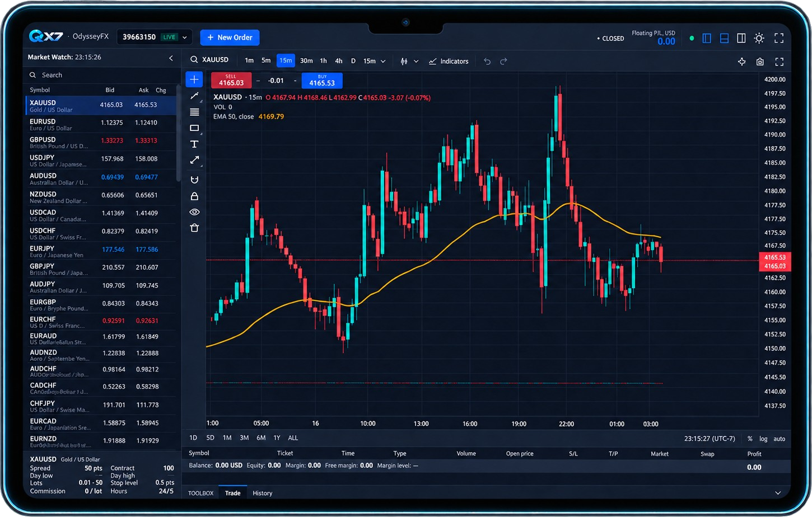Toggle auto scale on chart

[779, 439]
